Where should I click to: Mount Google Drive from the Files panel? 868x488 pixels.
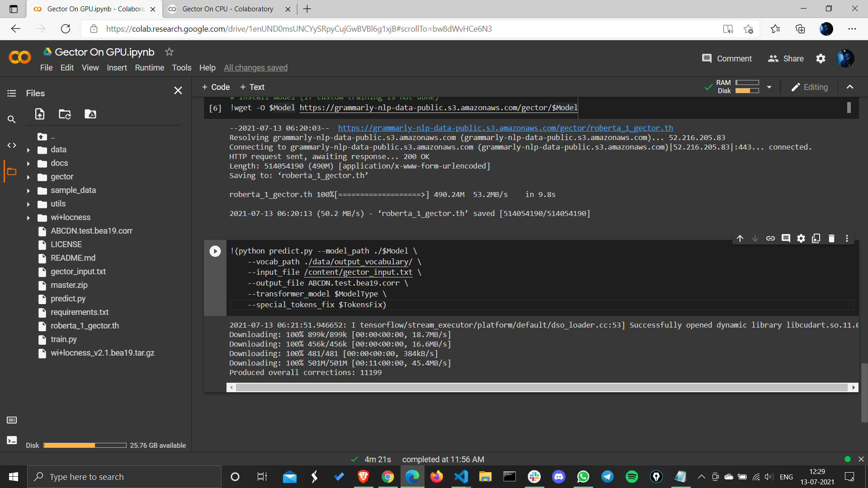(x=90, y=114)
